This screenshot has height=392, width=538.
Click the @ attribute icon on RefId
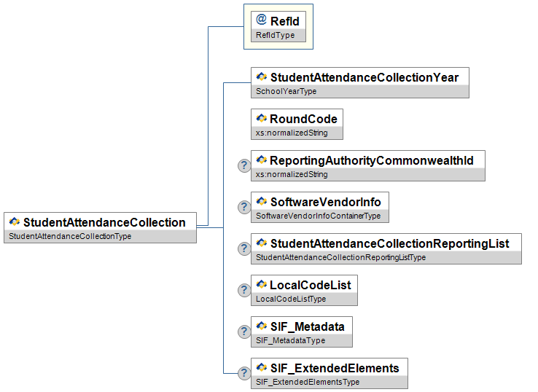click(x=261, y=20)
